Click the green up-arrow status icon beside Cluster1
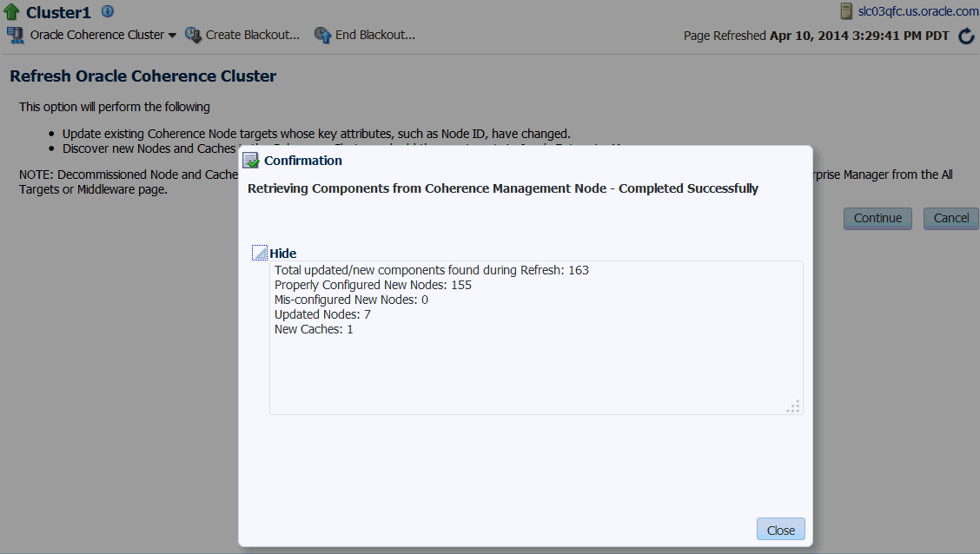This screenshot has height=554, width=980. click(x=11, y=11)
